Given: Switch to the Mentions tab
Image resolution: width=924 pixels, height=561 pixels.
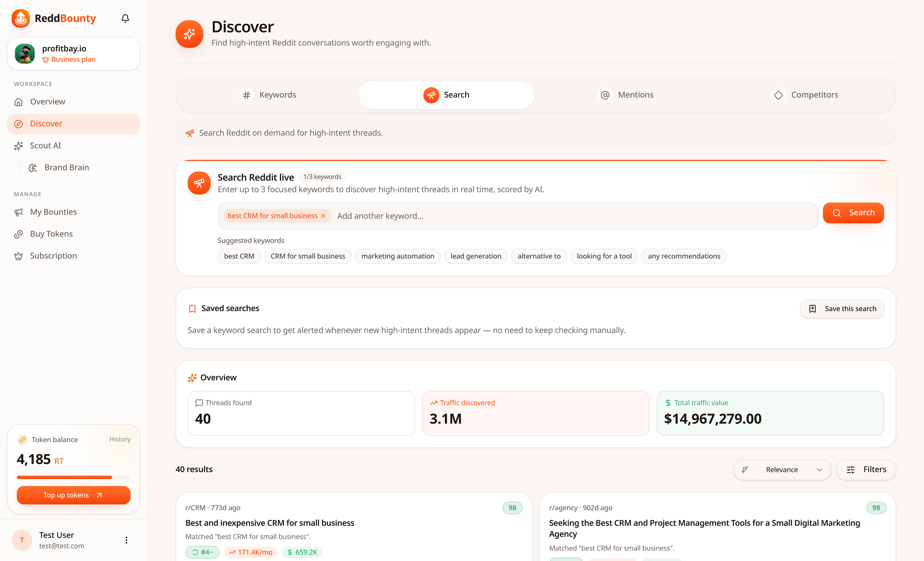Looking at the screenshot, I should pyautogui.click(x=625, y=95).
